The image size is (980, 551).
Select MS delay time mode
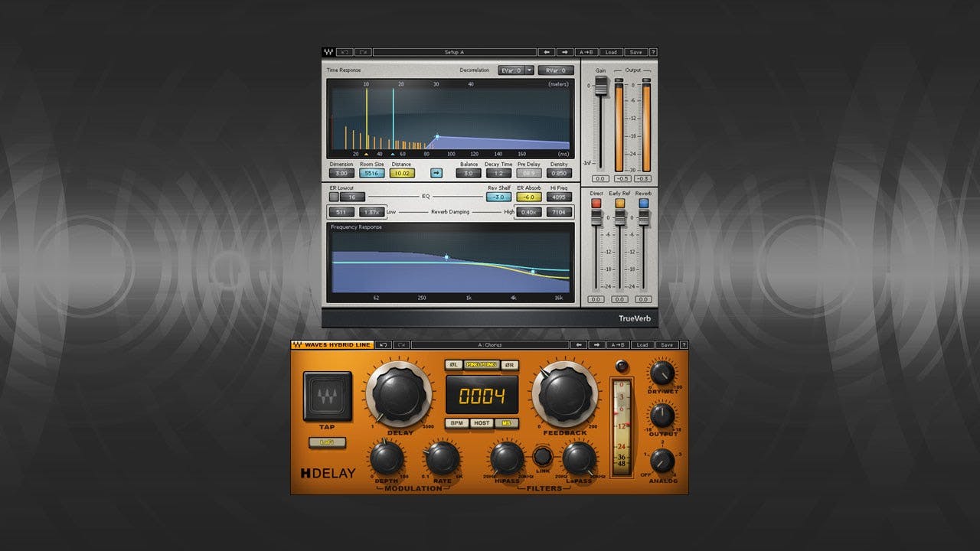507,423
